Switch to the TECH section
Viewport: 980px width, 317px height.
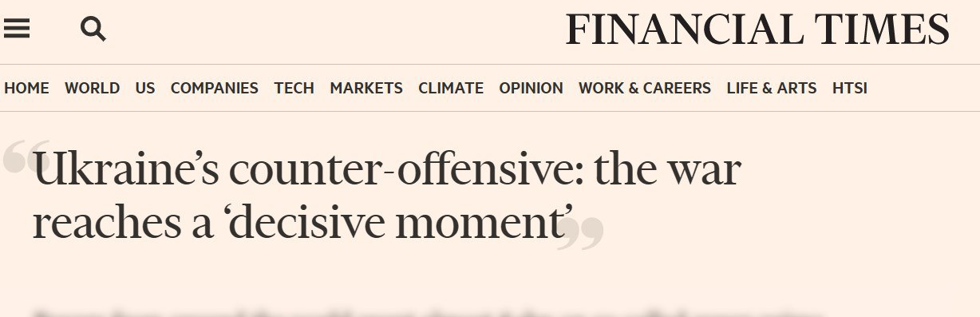click(x=294, y=89)
